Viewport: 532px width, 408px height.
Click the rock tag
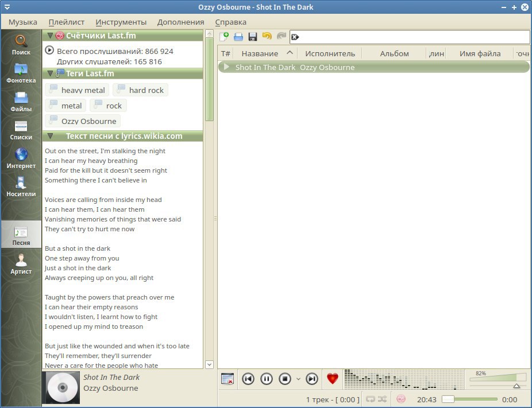pos(108,106)
